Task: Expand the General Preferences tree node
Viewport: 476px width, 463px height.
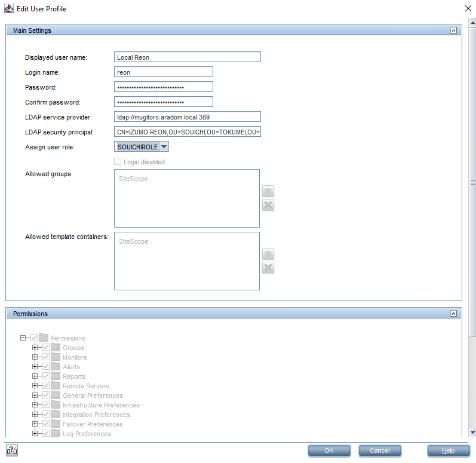Action: (35, 395)
